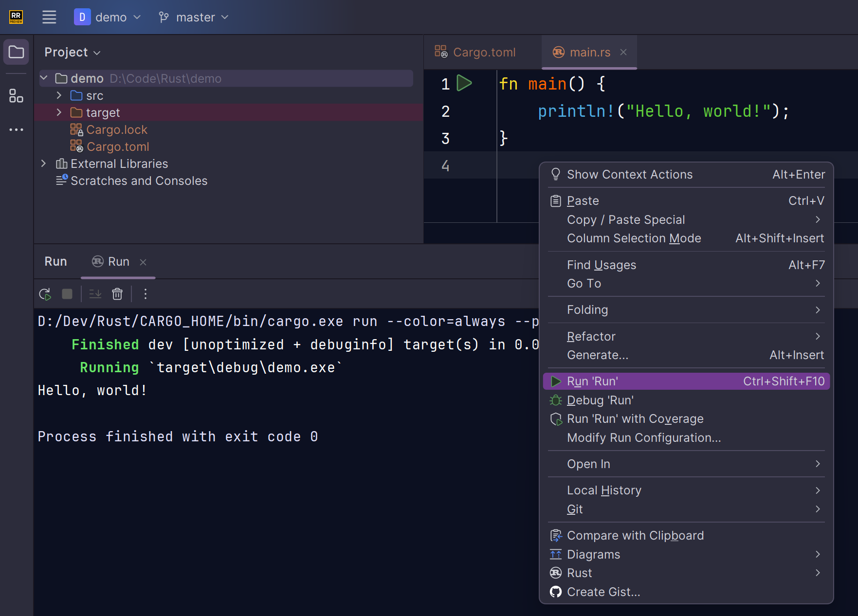858x616 pixels.
Task: Close the main.rs tab
Action: (x=623, y=52)
